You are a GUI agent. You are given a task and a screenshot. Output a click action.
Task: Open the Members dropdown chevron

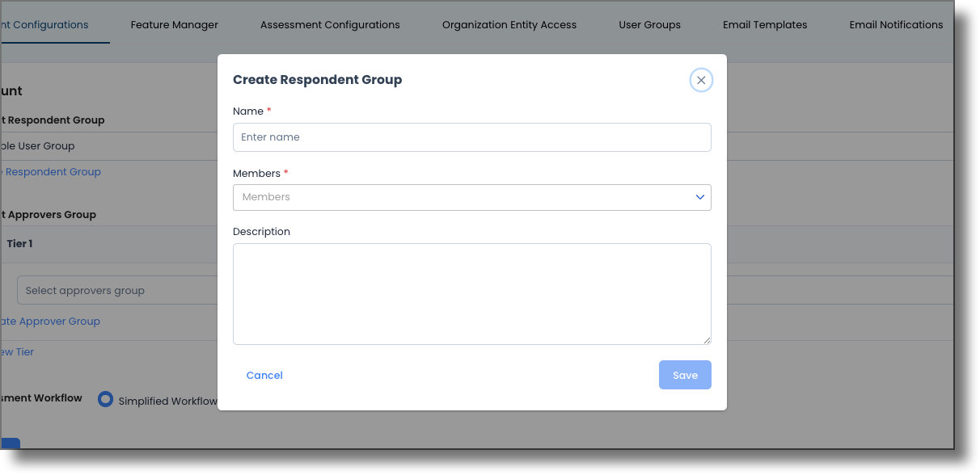(698, 197)
